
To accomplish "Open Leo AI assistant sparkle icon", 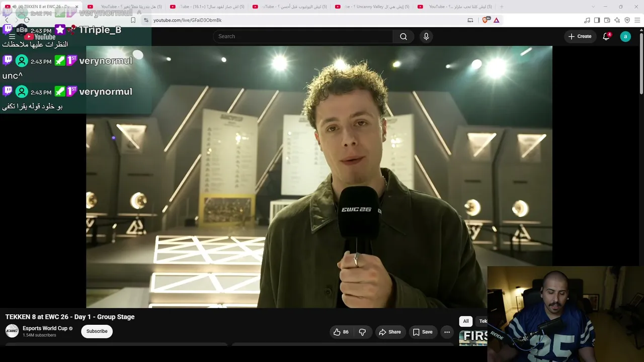I will click(617, 20).
